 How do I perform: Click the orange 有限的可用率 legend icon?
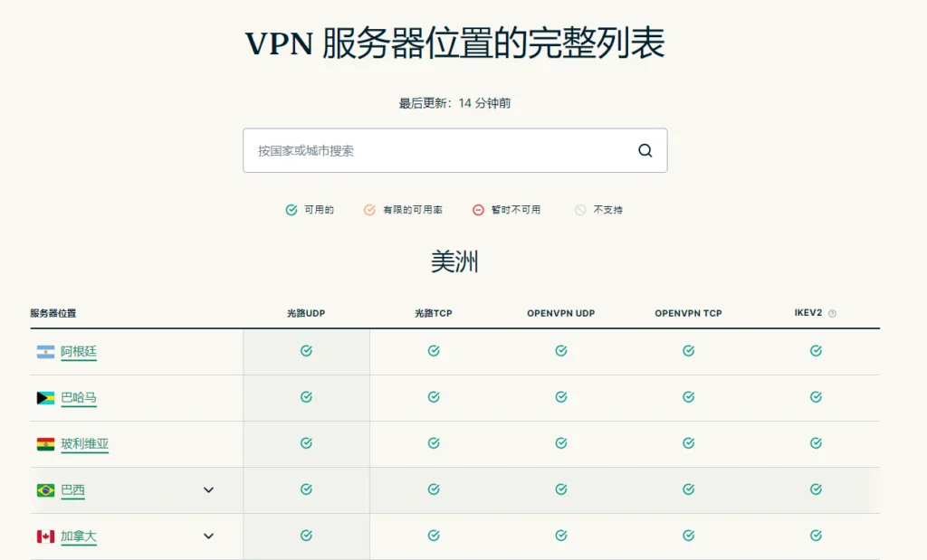[369, 210]
